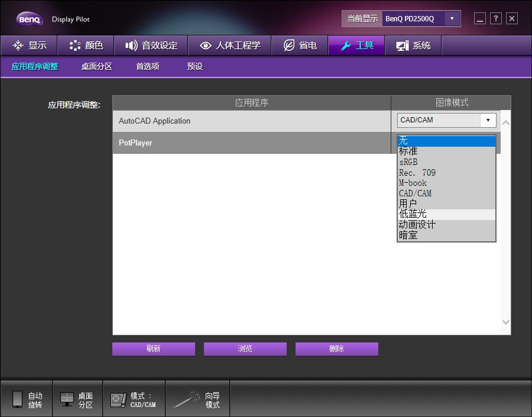Screen dimensions: 532x417
Task: Choose 动画设计 in the image mode list
Action: [x=446, y=225]
